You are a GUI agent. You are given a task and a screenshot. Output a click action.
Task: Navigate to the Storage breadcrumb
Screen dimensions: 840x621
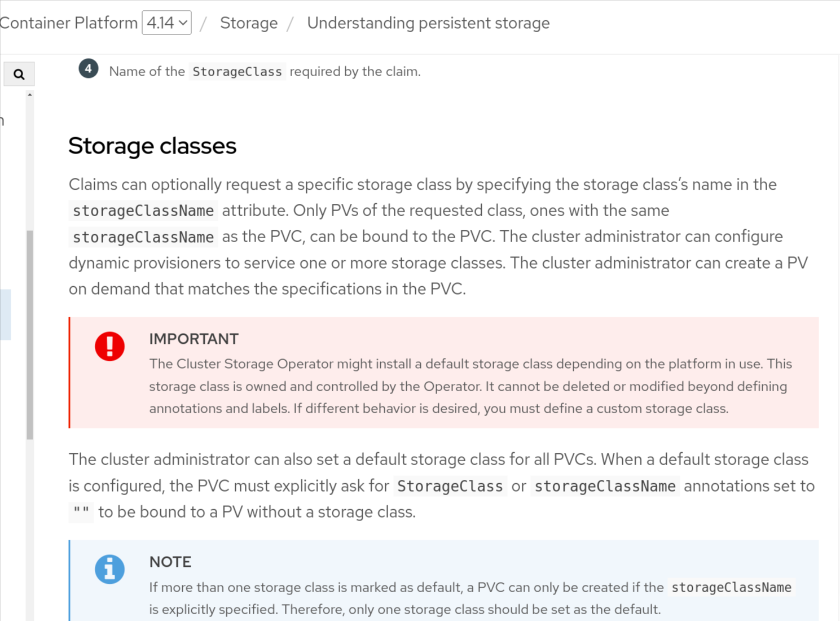tap(249, 23)
